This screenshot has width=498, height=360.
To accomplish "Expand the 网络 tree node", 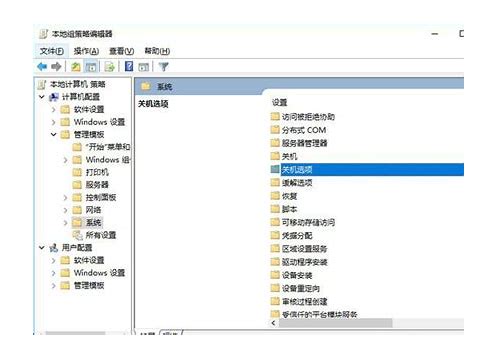I will (66, 210).
